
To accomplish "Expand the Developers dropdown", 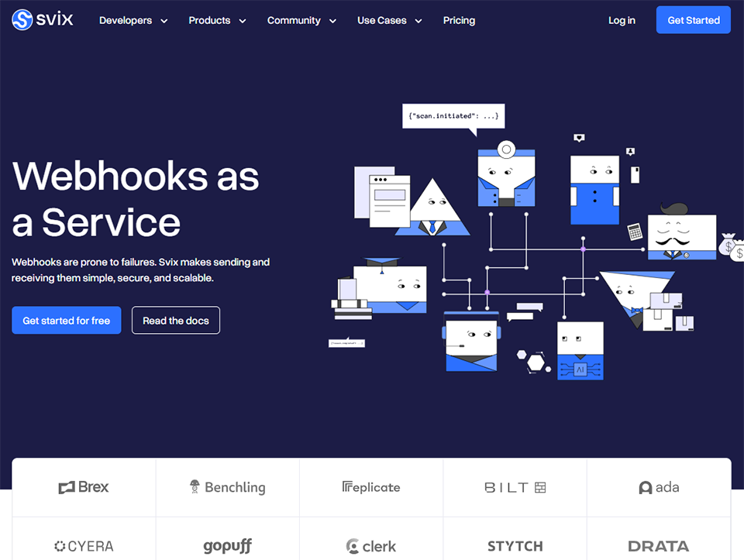I will point(133,20).
